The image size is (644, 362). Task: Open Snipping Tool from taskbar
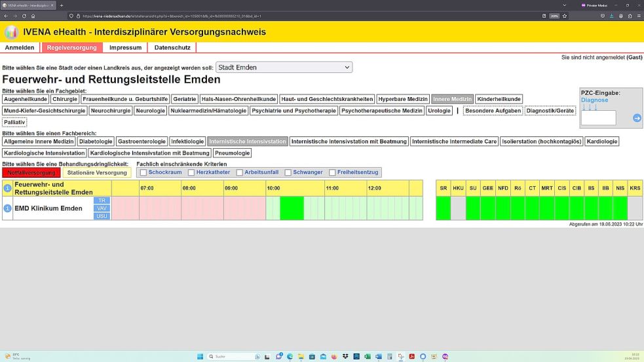(x=401, y=357)
